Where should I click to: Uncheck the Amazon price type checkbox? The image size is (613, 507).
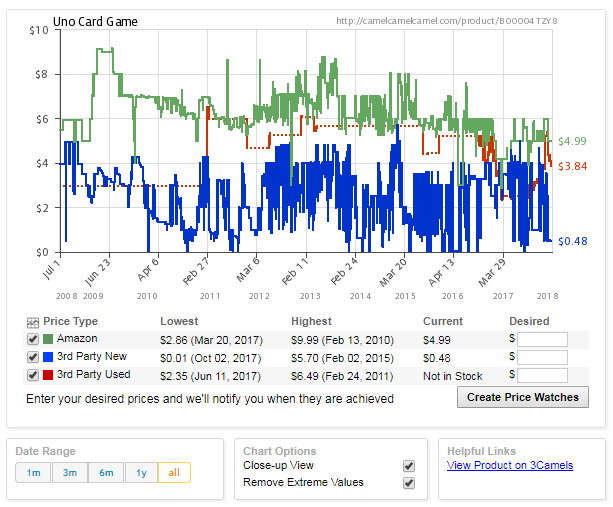click(33, 340)
